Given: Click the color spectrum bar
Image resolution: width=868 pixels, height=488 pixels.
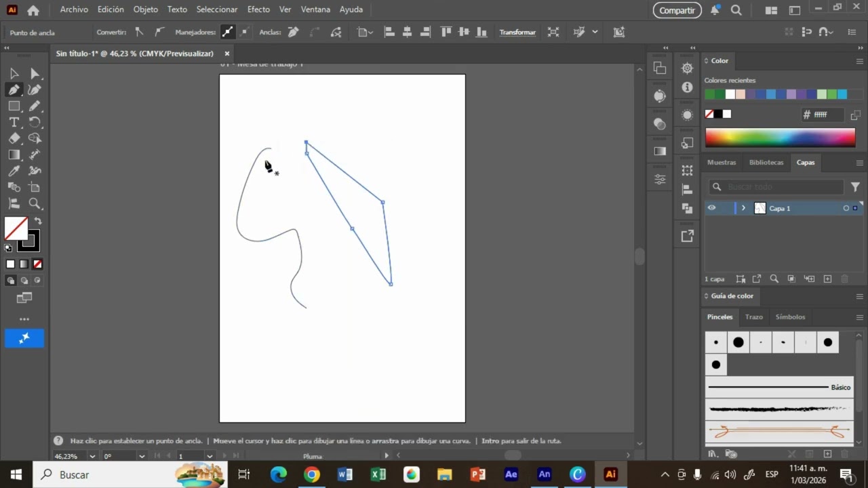Looking at the screenshot, I should click(780, 138).
